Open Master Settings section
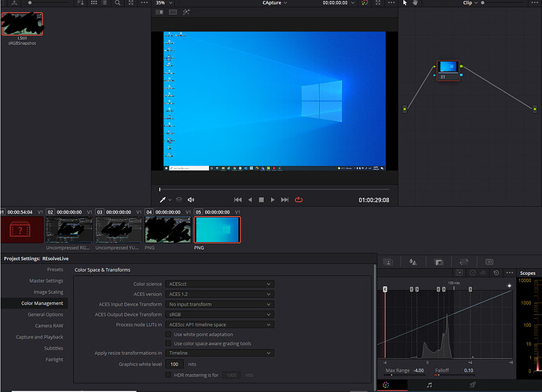 pyautogui.click(x=46, y=280)
